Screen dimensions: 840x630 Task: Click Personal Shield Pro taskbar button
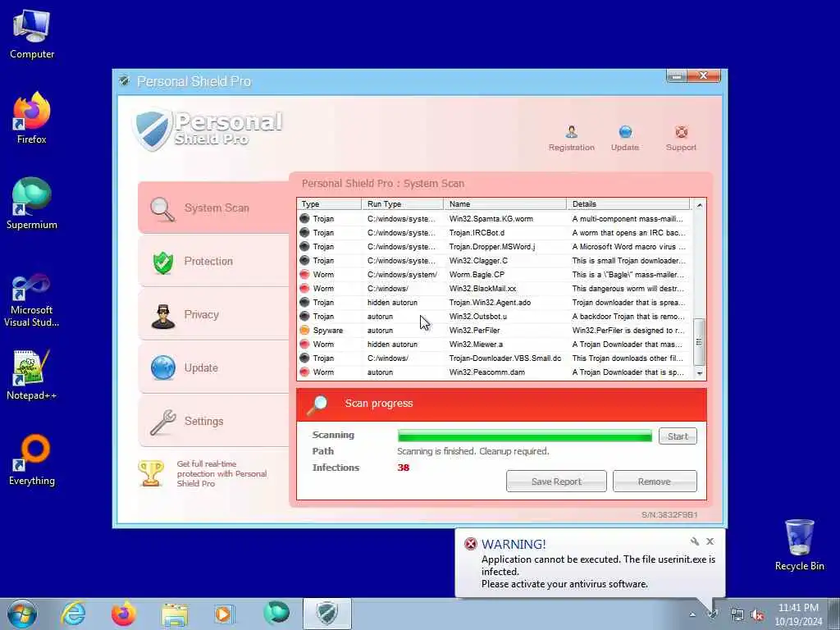pyautogui.click(x=327, y=614)
